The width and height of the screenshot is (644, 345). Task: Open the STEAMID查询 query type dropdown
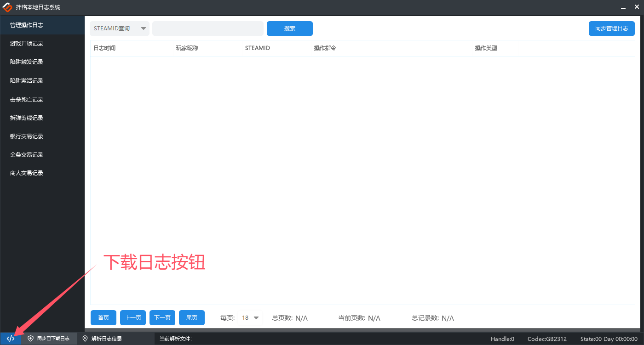coord(120,28)
